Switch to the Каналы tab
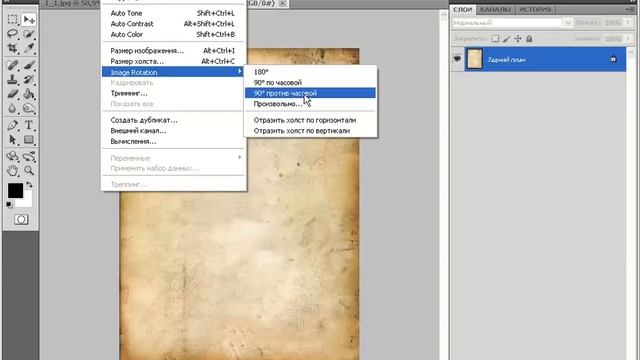The image size is (640, 360). (496, 9)
